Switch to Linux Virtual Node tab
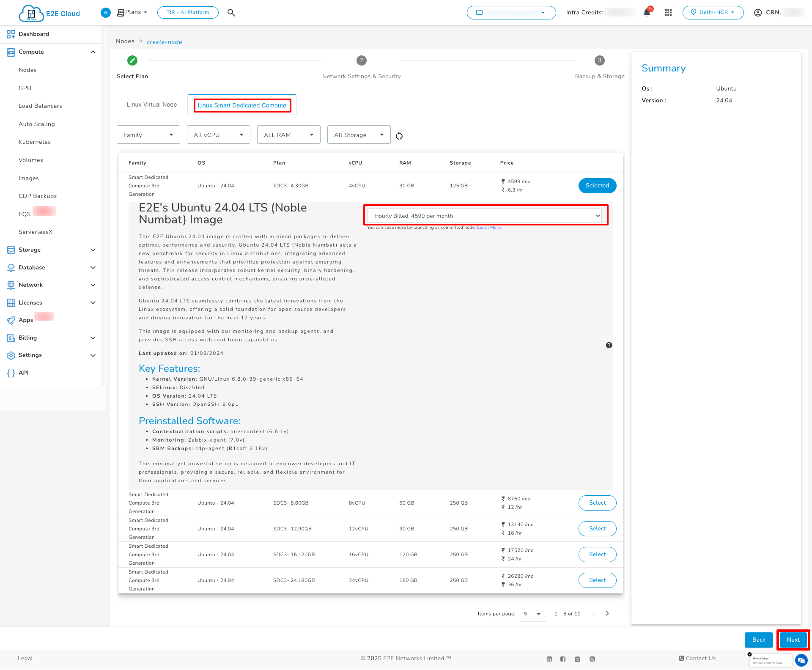 pyautogui.click(x=151, y=104)
